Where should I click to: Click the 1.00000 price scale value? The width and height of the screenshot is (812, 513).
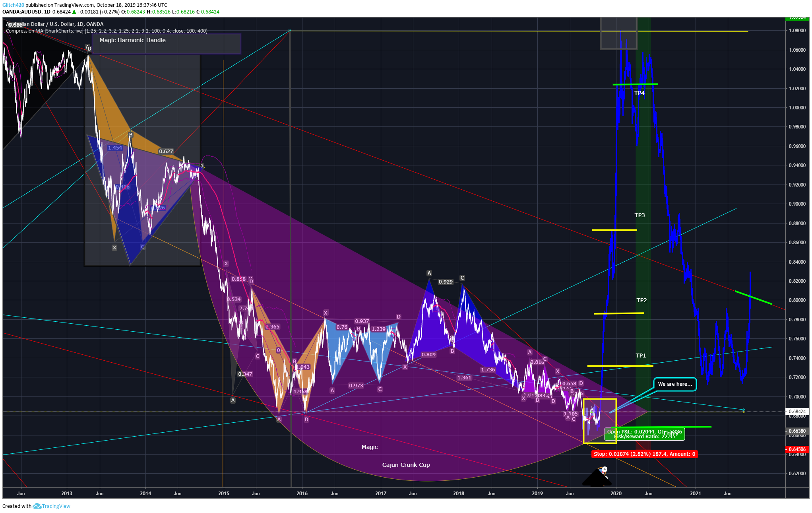point(797,107)
